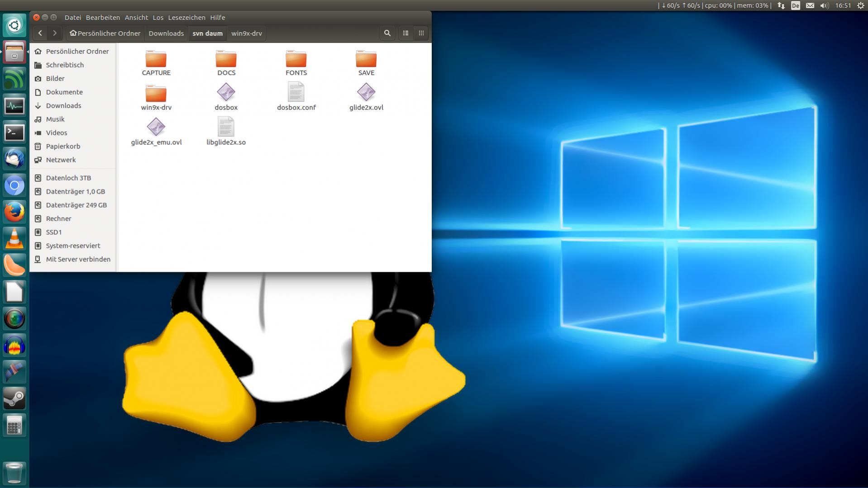The image size is (868, 488).
Task: Open the system load indicator text
Action: pyautogui.click(x=715, y=5)
